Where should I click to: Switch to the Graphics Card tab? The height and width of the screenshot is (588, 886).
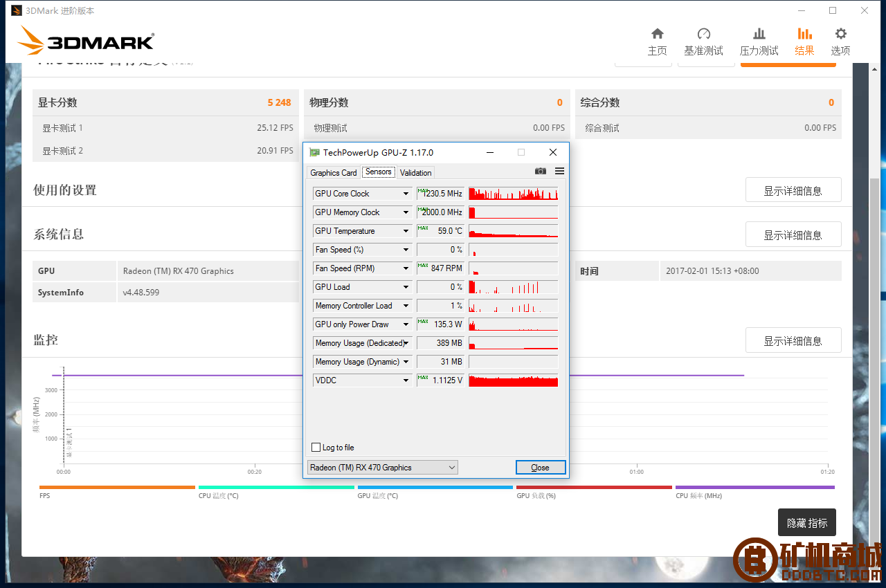point(334,173)
